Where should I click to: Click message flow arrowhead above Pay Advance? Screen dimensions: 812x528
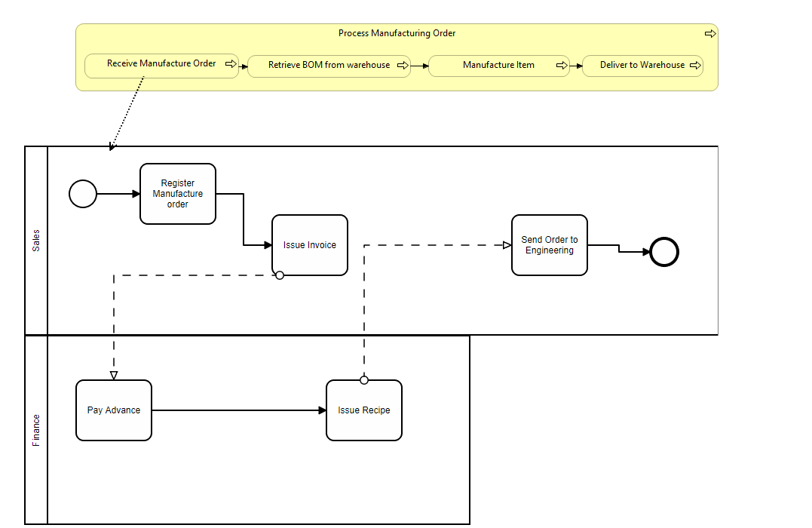(x=114, y=375)
